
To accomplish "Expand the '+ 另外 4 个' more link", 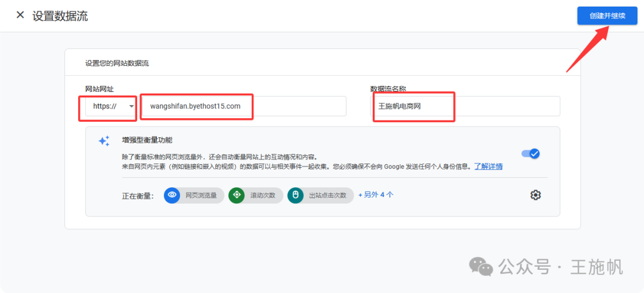I will pos(376,195).
